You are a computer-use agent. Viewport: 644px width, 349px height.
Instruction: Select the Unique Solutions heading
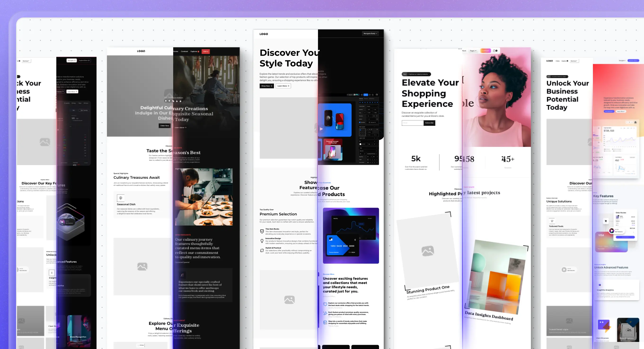(x=559, y=201)
